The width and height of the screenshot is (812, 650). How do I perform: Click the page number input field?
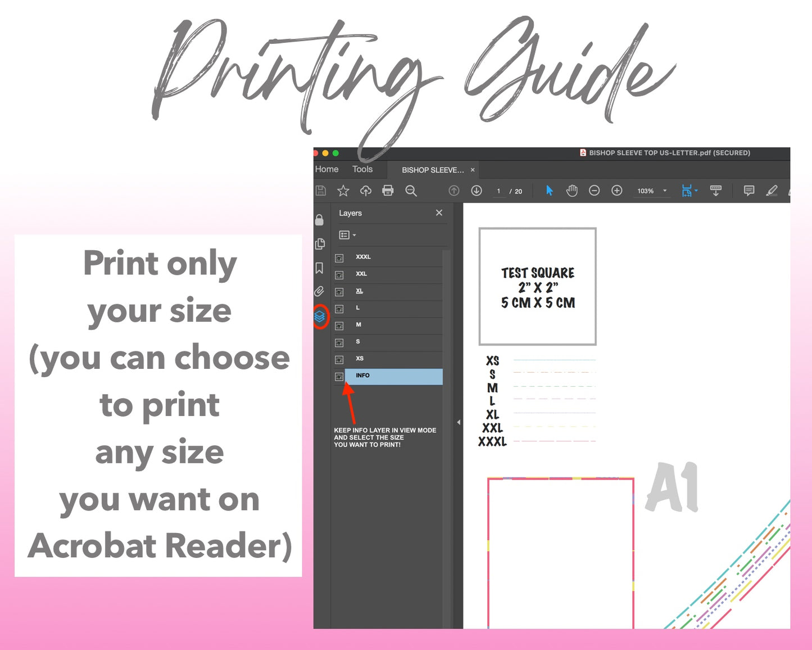click(498, 191)
